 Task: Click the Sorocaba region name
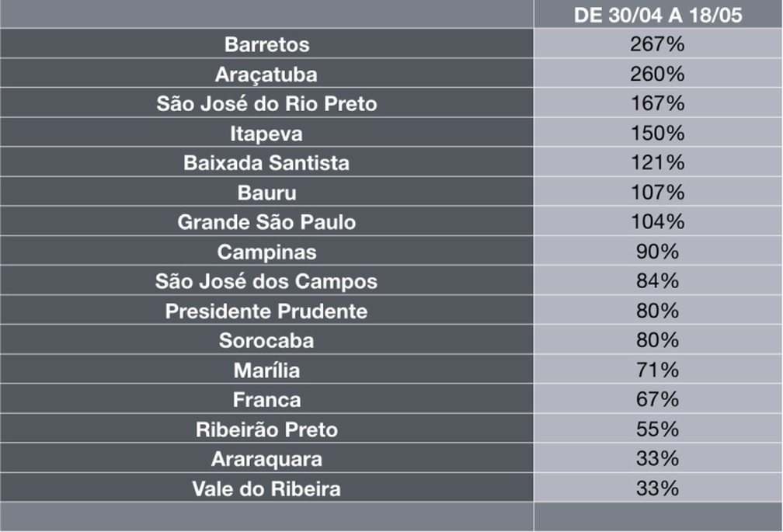(266, 340)
